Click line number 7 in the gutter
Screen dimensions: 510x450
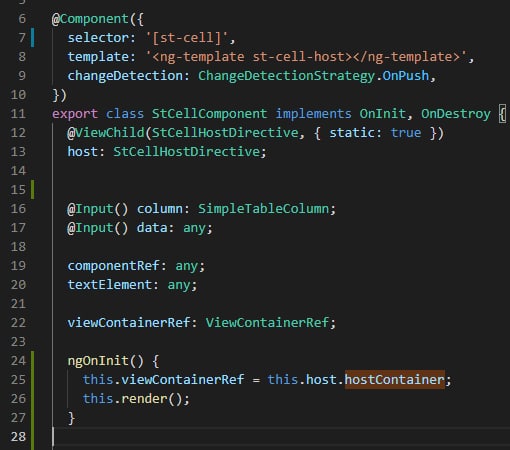tap(22, 38)
